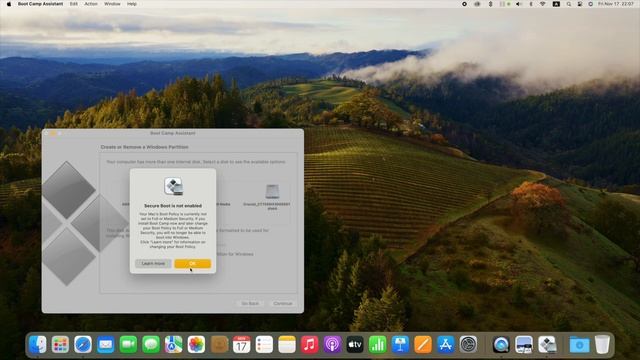Image resolution: width=640 pixels, height=360 pixels.
Task: Click the Learn more button
Action: click(153, 264)
